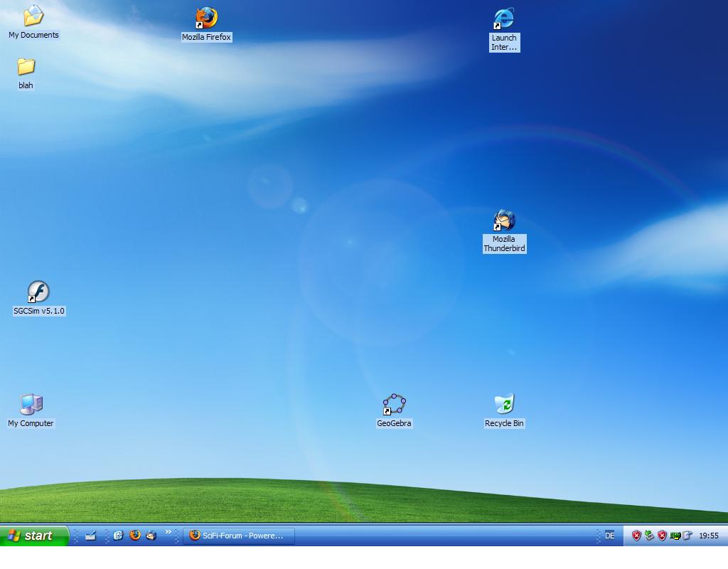Click Show Desktop in Quick Launch
Screen dimensions: 728x569
point(90,536)
